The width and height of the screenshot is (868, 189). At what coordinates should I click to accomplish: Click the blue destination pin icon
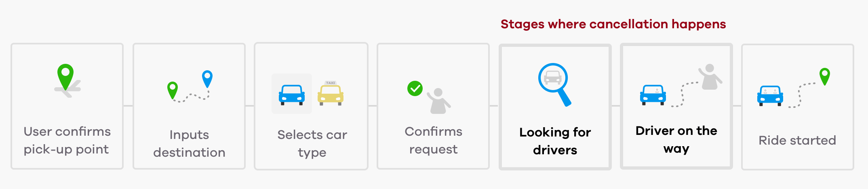207,78
